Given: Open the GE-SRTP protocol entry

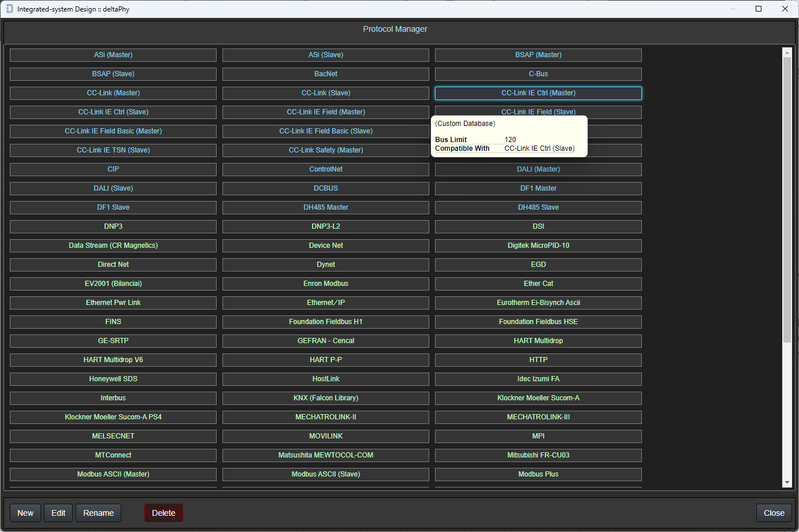Looking at the screenshot, I should click(x=113, y=341).
